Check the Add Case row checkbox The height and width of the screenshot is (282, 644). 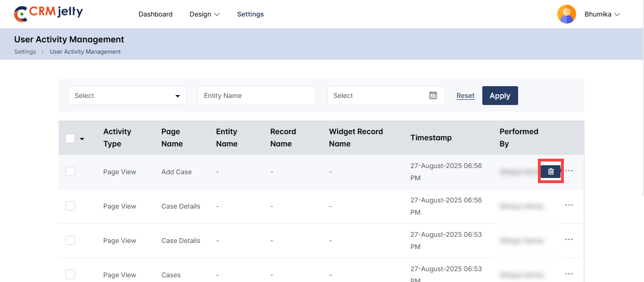[x=70, y=171]
